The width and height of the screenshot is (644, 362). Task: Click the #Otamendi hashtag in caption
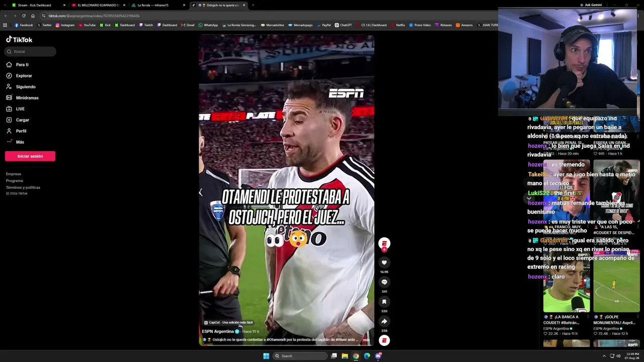[276, 340]
